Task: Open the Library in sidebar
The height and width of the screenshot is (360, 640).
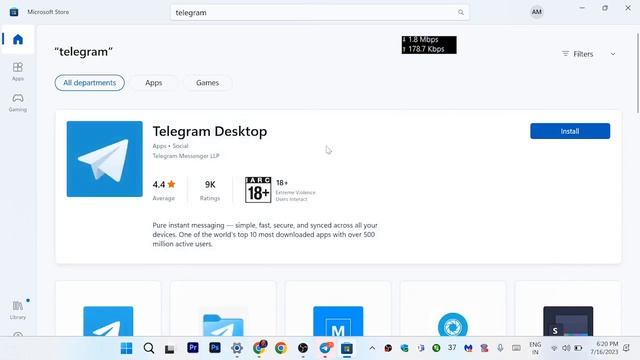Action: pyautogui.click(x=18, y=310)
